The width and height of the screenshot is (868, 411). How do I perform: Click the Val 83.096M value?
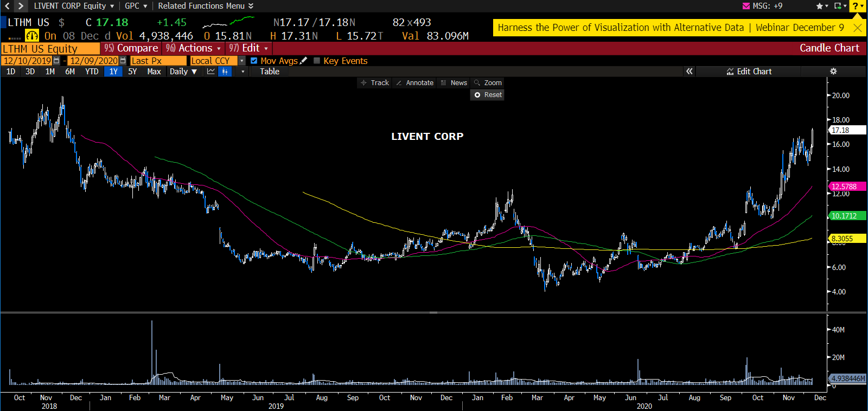tap(435, 36)
